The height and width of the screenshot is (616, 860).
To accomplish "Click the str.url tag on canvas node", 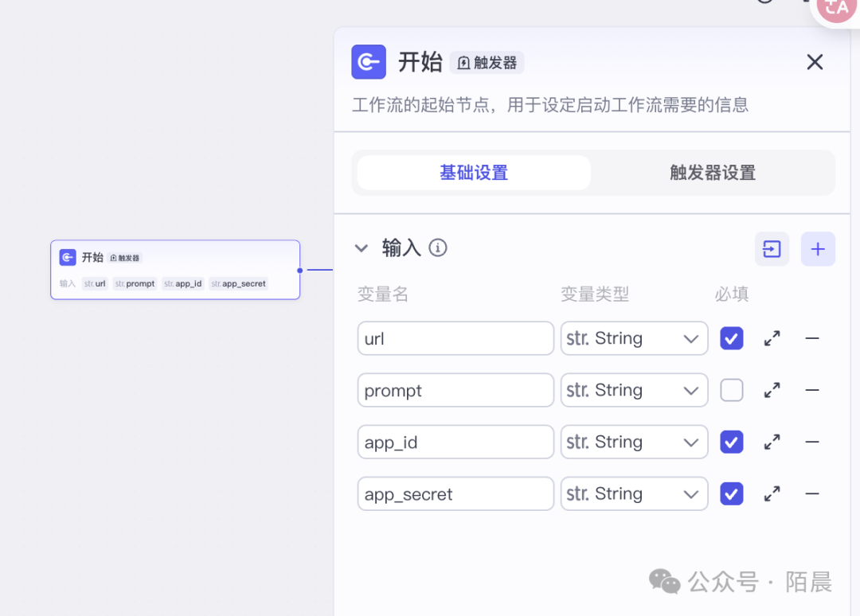I will 95,283.
